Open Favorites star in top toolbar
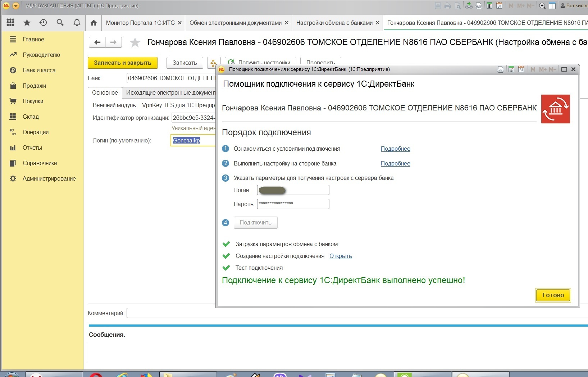Image resolution: width=588 pixels, height=377 pixels. [27, 23]
